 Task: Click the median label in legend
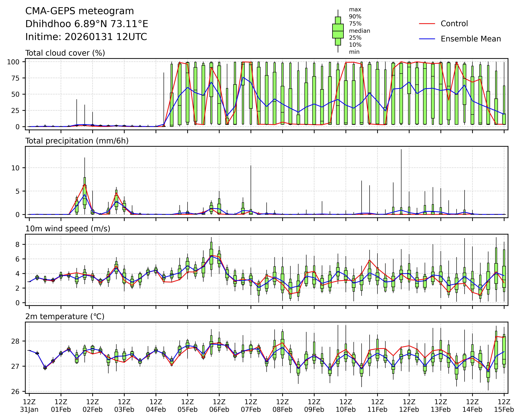tap(359, 31)
